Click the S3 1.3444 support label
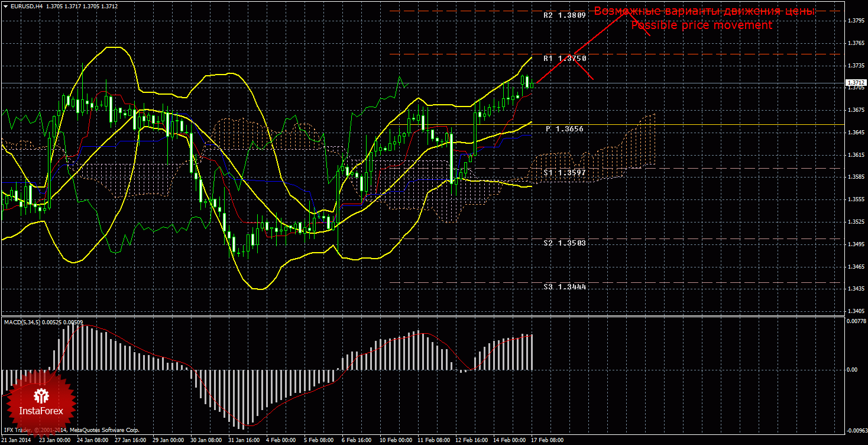 [564, 286]
